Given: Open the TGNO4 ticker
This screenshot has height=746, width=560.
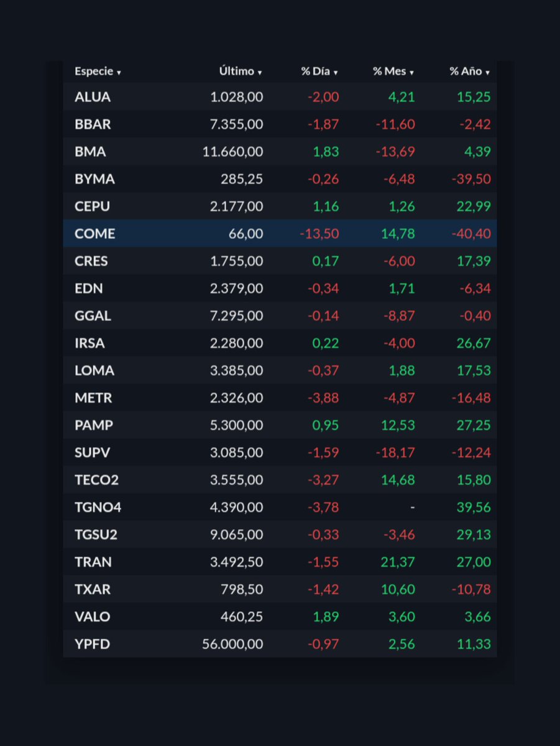Looking at the screenshot, I should click(x=98, y=507).
